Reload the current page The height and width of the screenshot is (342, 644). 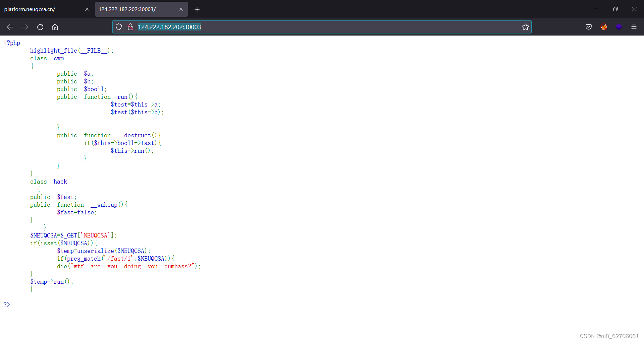click(x=40, y=27)
